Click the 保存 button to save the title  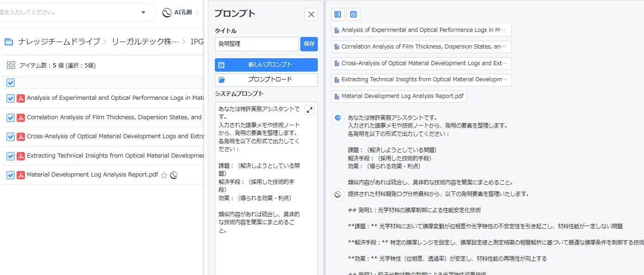point(309,44)
